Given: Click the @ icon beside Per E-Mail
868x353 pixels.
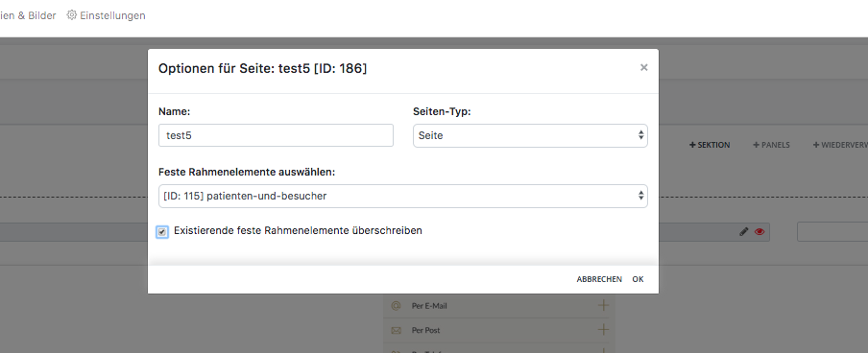Looking at the screenshot, I should [x=396, y=305].
